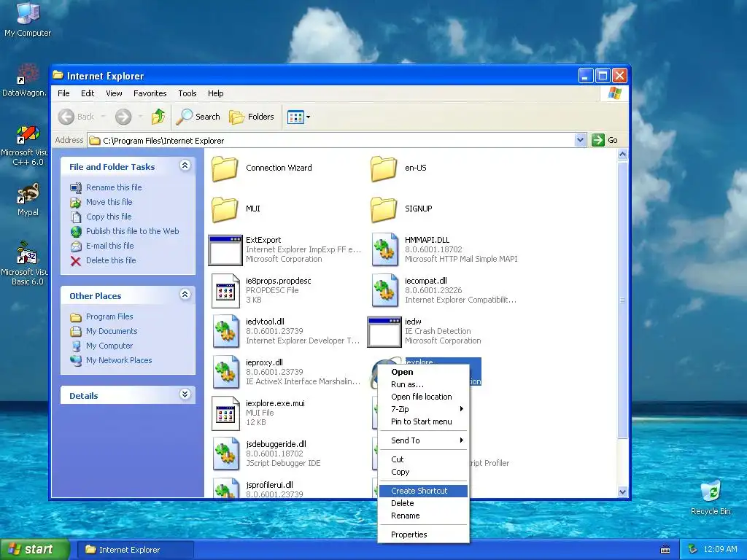Select the HMMAPI.DLL file icon
747x560 pixels.
(385, 249)
